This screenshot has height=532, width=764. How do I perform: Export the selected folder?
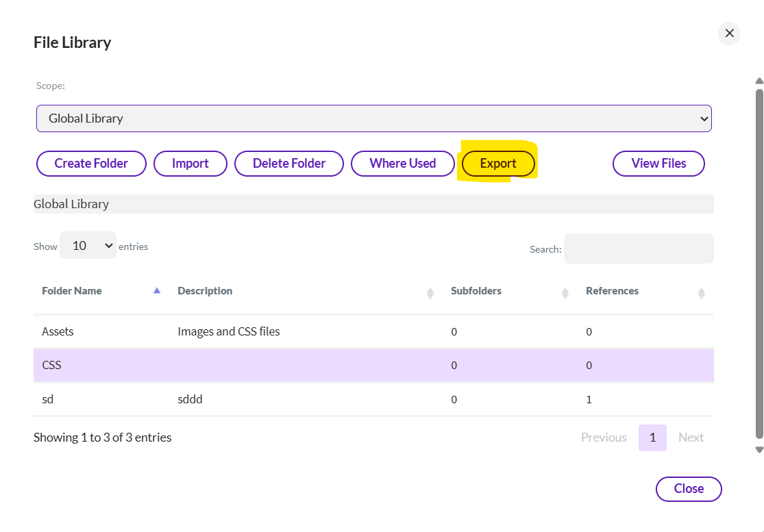(x=498, y=164)
